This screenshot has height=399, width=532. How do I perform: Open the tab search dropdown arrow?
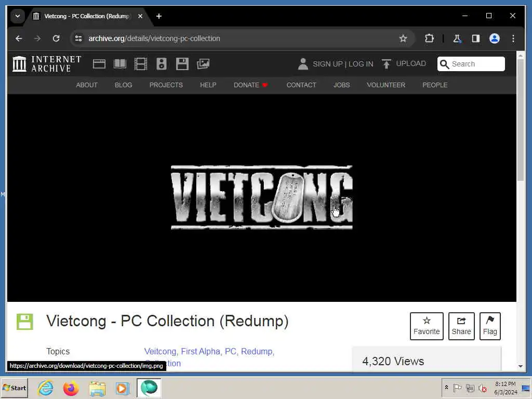point(18,16)
